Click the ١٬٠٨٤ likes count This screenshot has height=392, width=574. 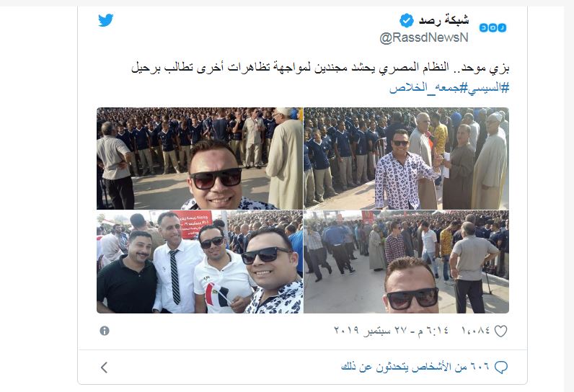(x=475, y=331)
